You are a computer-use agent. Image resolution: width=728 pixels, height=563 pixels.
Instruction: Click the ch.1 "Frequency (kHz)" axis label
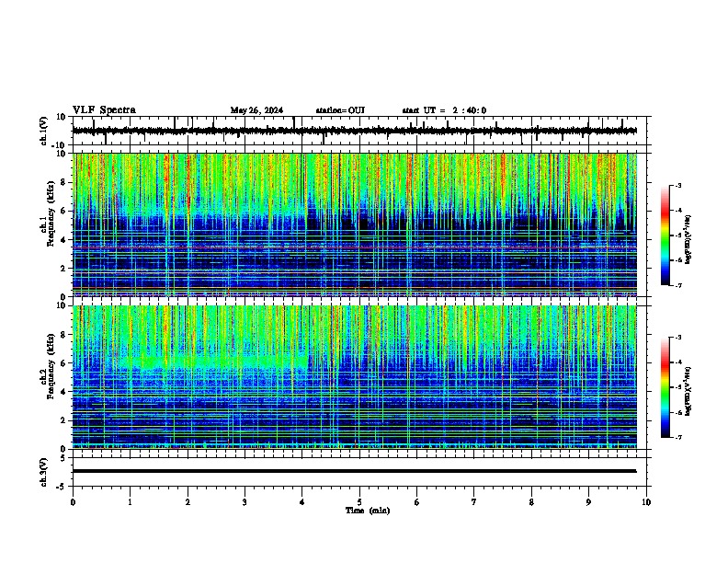[x=51, y=213]
